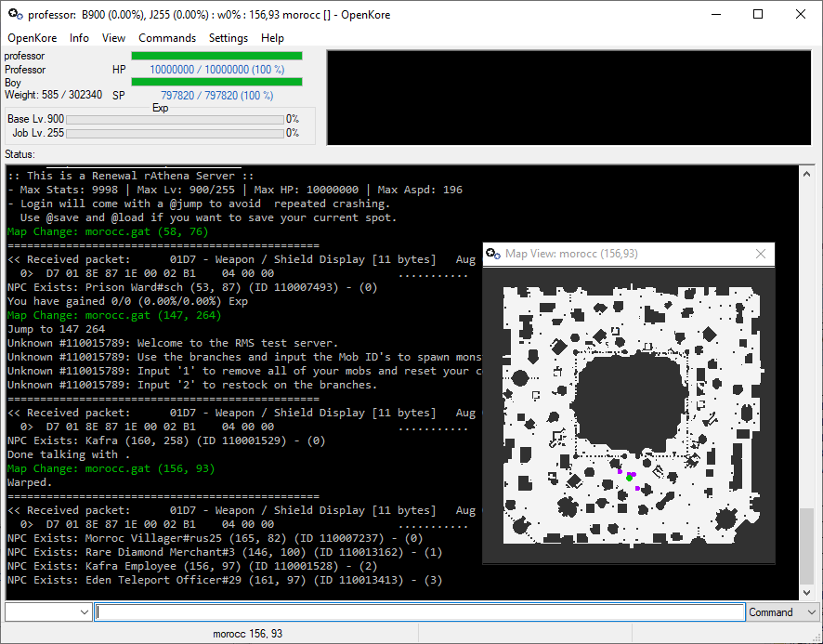This screenshot has width=823, height=644.
Task: Open the OpenKore menu
Action: (32, 38)
